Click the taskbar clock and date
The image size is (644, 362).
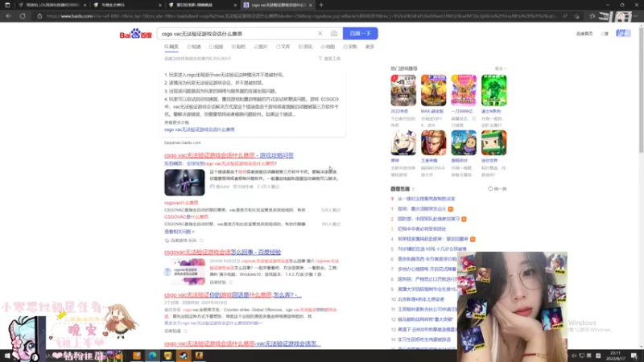click(615, 356)
